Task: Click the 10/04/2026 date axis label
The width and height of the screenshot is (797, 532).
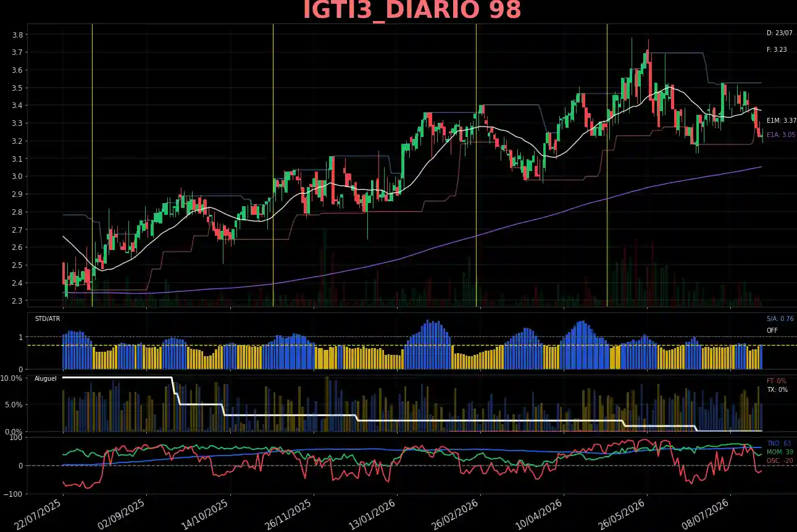Action: click(540, 513)
